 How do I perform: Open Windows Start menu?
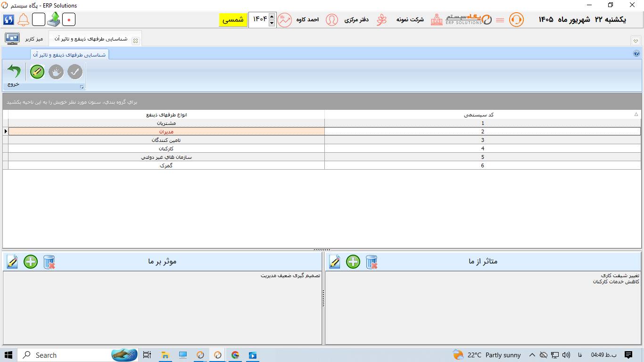coord(8,355)
